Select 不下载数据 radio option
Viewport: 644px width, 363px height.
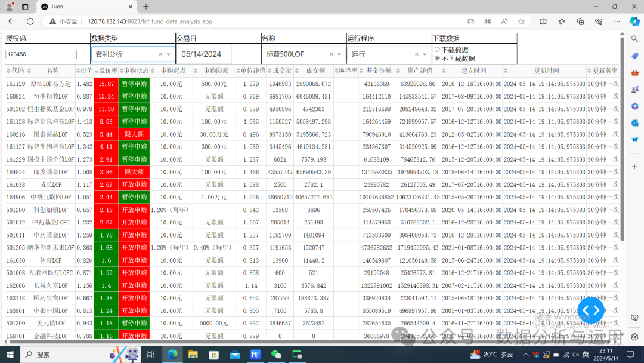tap(437, 59)
